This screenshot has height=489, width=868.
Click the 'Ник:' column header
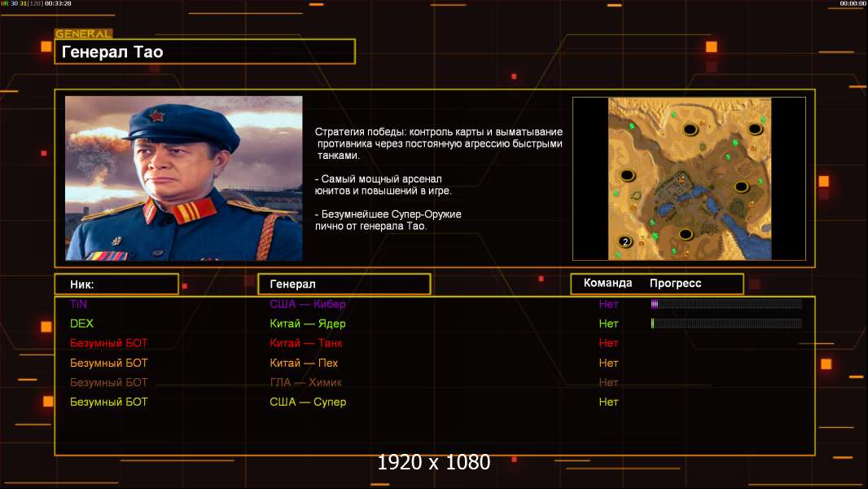click(116, 284)
